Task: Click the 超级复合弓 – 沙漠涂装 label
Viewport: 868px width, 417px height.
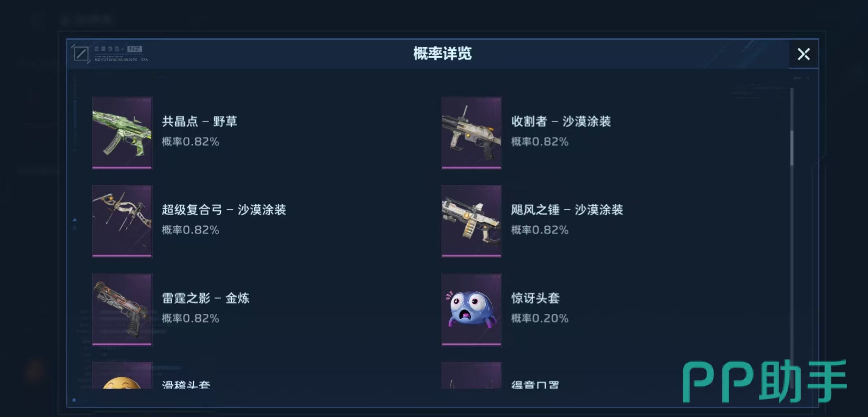Action: (x=224, y=210)
